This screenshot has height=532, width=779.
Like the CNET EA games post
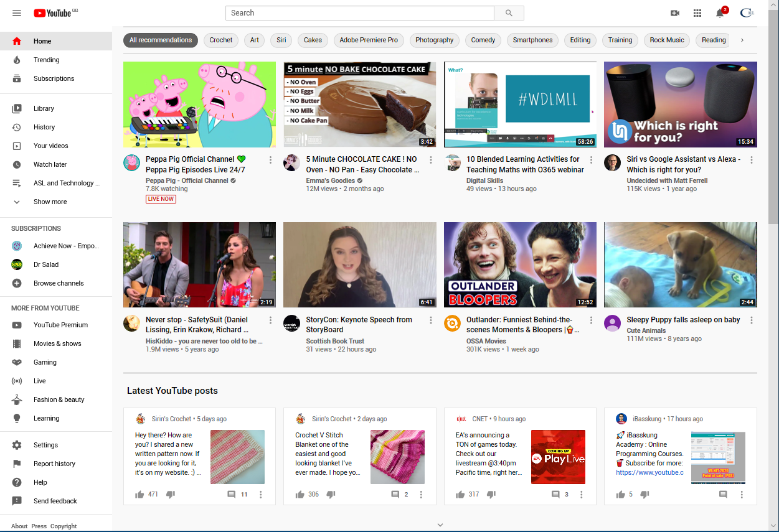point(460,494)
